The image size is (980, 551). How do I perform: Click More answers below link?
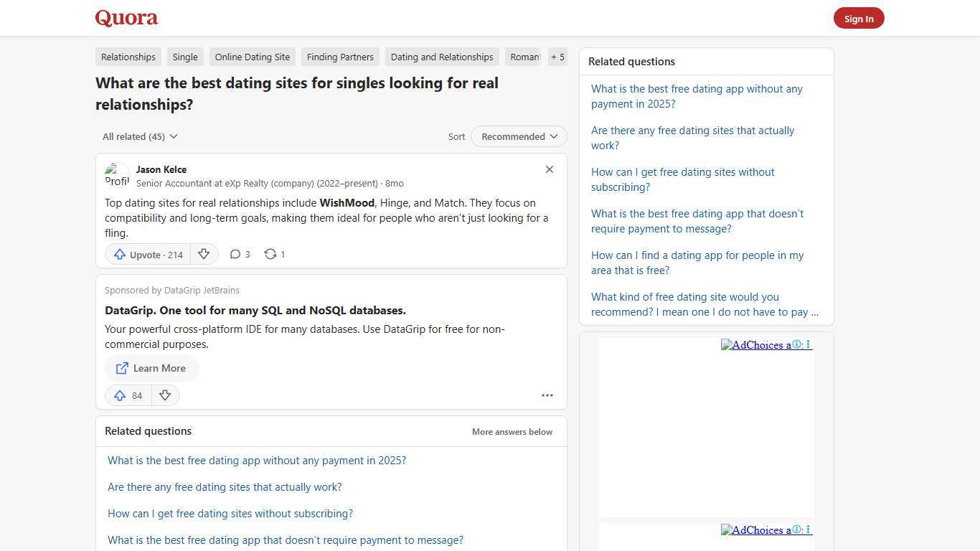coord(512,431)
